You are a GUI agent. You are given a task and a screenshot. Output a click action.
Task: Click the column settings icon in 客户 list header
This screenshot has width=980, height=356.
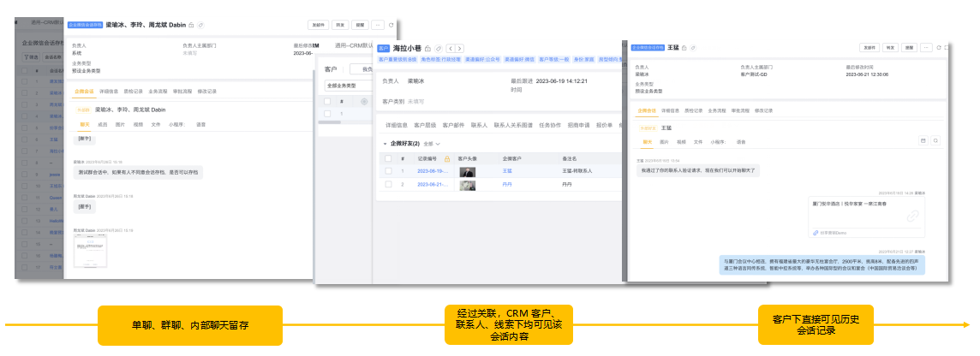tap(364, 101)
